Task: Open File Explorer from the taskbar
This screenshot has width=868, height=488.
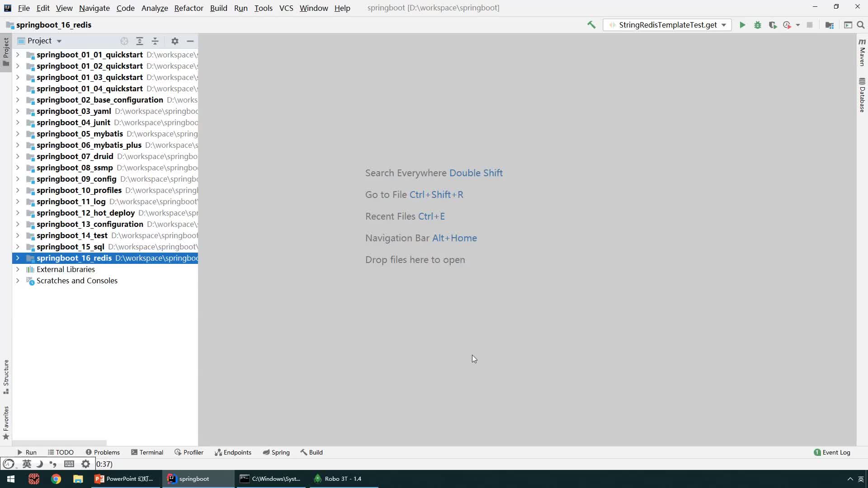Action: coord(78,479)
